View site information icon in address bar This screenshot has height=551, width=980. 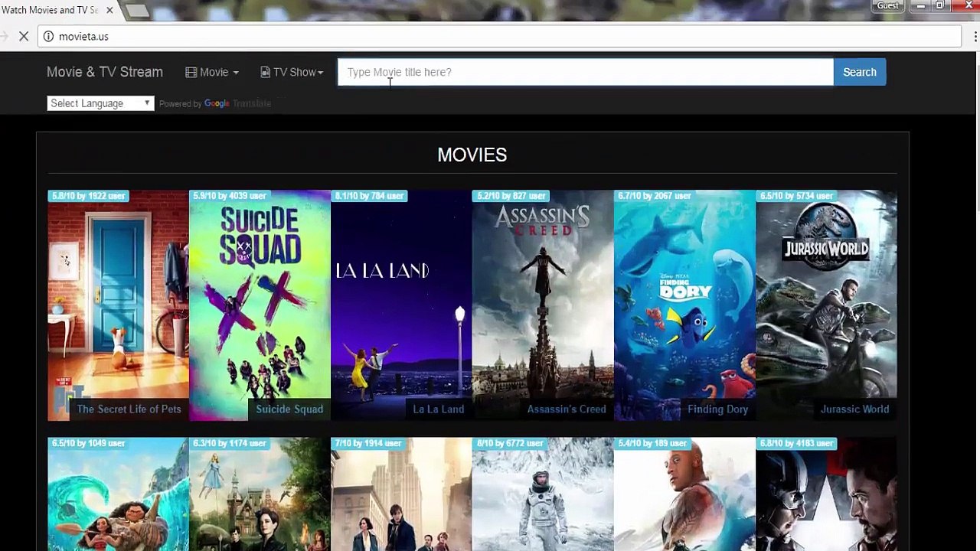coord(48,36)
